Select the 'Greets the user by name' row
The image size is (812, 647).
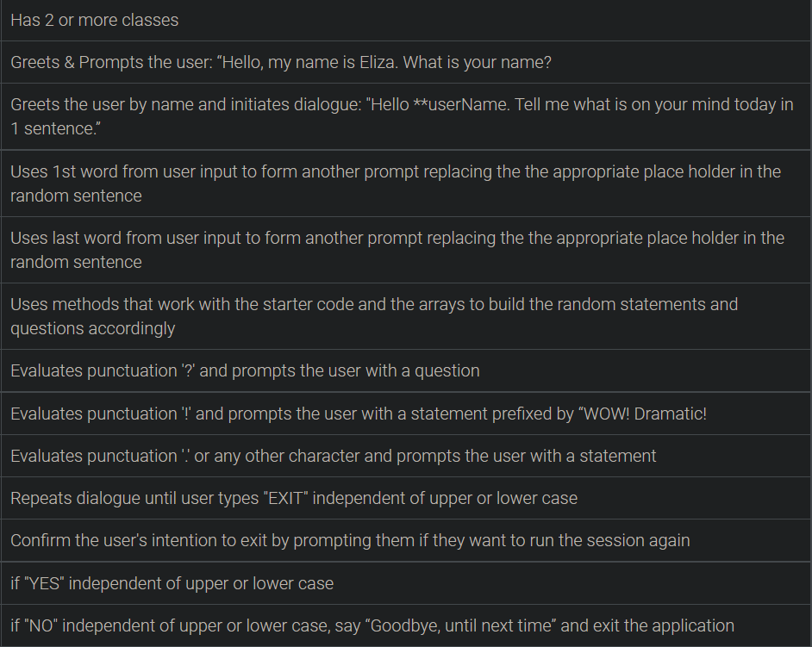pyautogui.click(x=406, y=116)
